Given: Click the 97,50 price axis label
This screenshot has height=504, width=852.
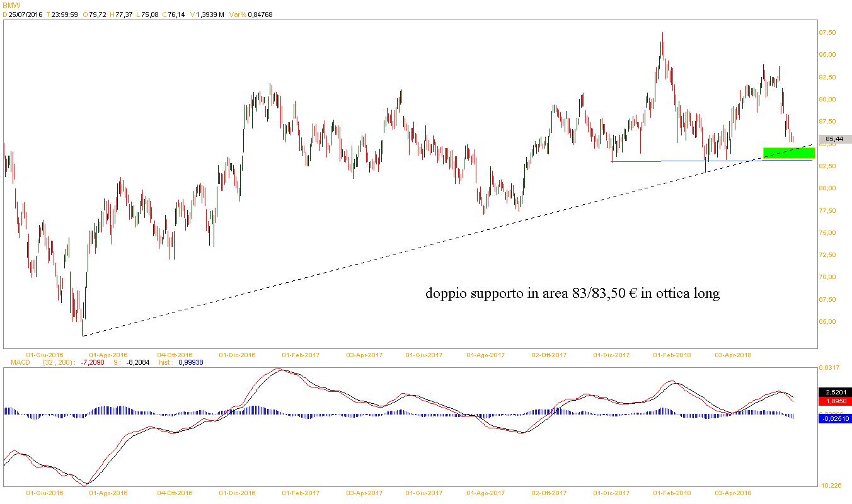Looking at the screenshot, I should [827, 33].
